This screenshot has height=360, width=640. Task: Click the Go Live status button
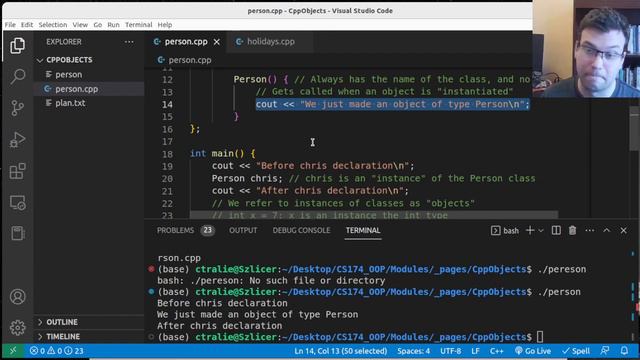tap(533, 351)
